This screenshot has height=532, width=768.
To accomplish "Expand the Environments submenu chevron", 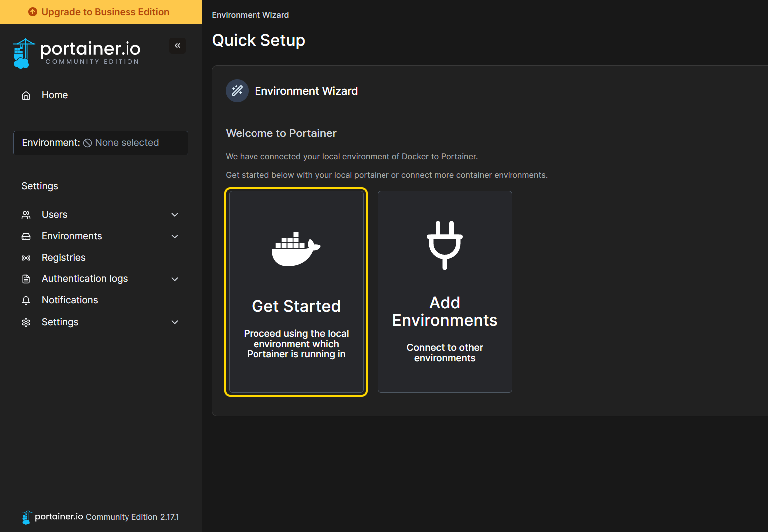I will (175, 236).
